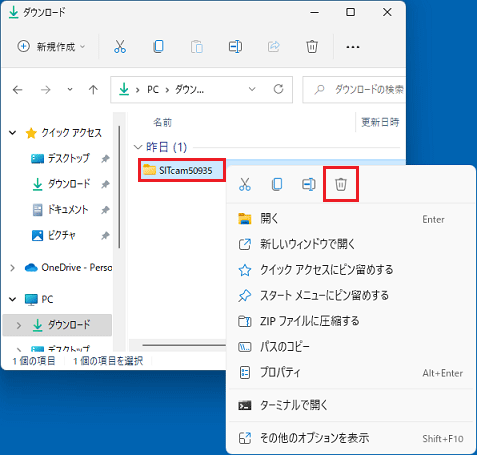Image resolution: width=477 pixels, height=455 pixels.
Task: Go forward with the right arrow button
Action: point(45,89)
